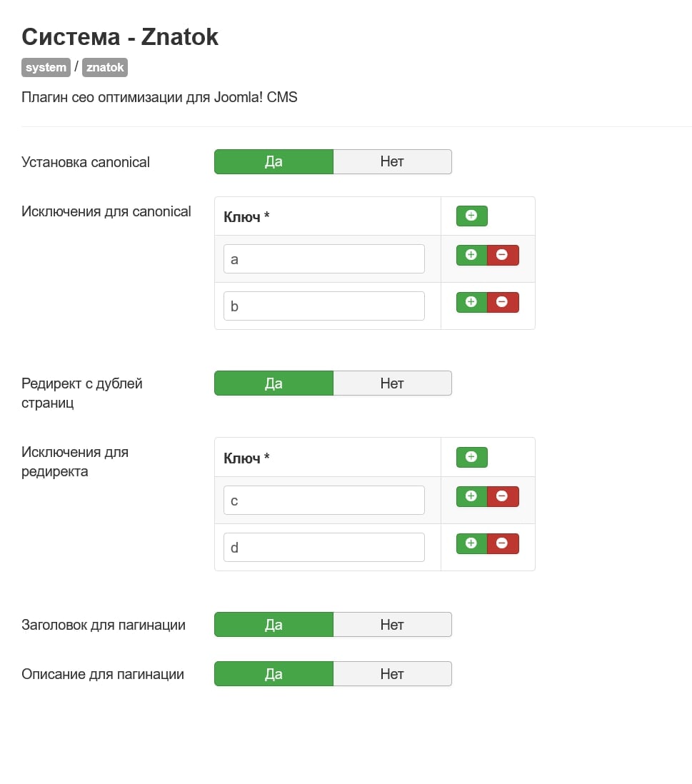Add row after canonical key 'a'
This screenshot has height=784, width=692.
tap(471, 255)
